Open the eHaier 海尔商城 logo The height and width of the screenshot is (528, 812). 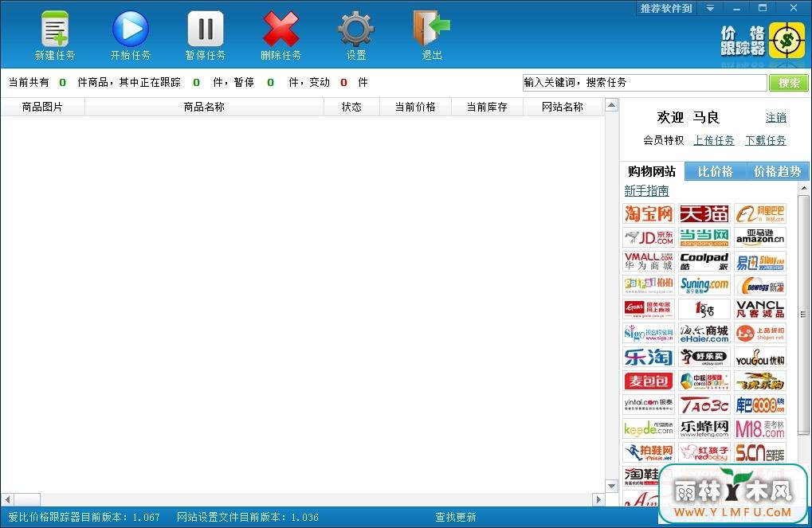point(704,334)
